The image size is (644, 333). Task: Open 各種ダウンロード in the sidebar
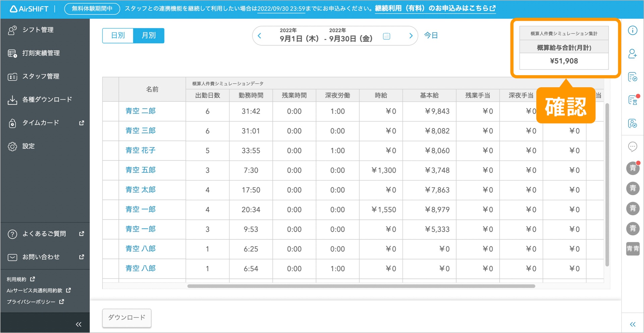47,100
